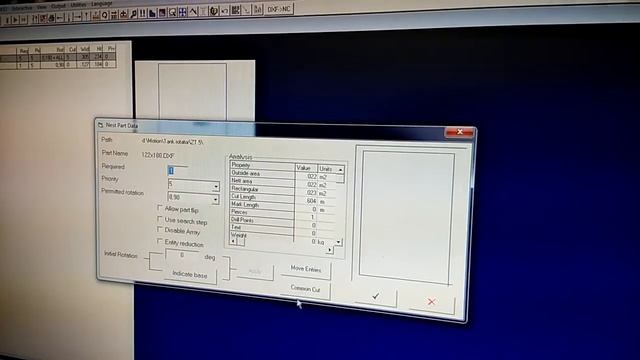Image resolution: width=640 pixels, height=360 pixels.
Task: Click the Required quantity input field
Action: [x=178, y=171]
